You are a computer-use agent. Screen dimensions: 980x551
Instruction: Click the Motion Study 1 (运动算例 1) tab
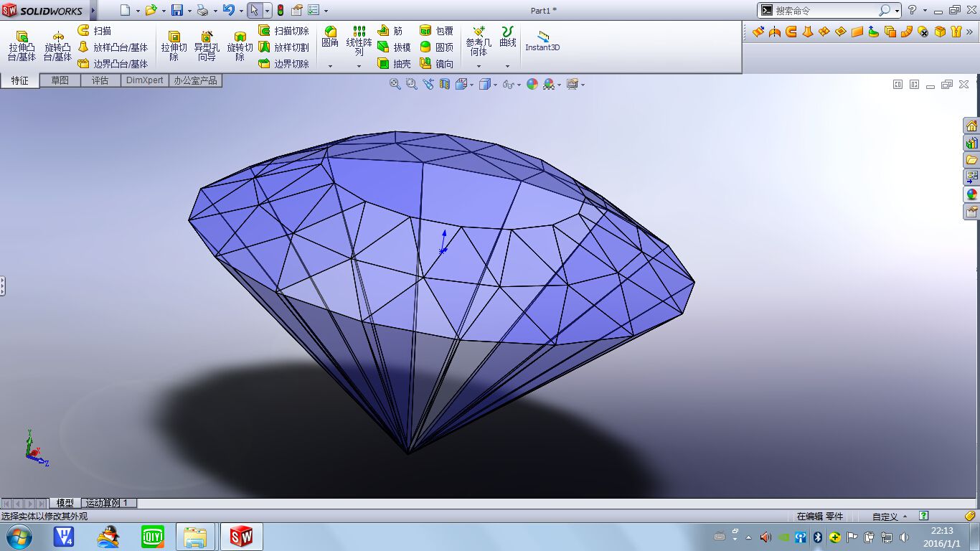(x=106, y=503)
